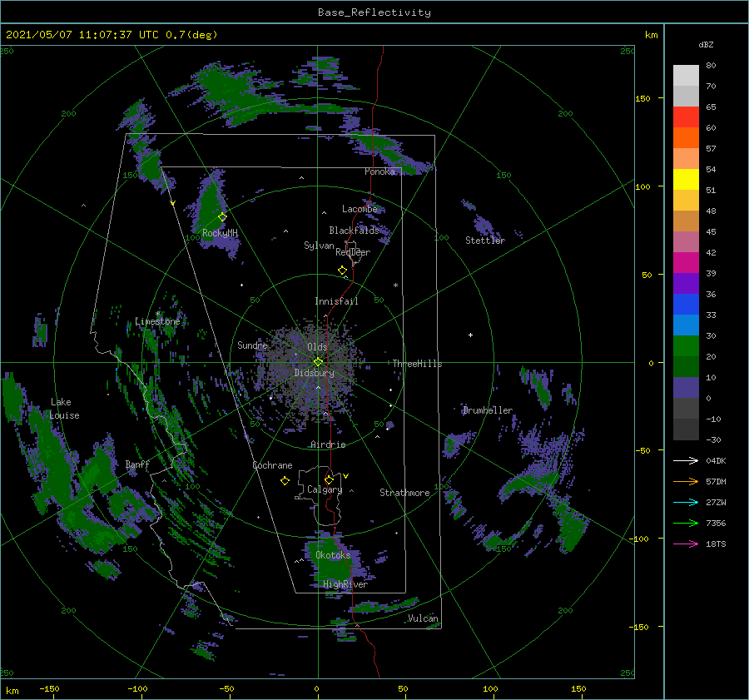
Task: Pick the purple 36-39 dBZ swatch
Action: tap(686, 284)
